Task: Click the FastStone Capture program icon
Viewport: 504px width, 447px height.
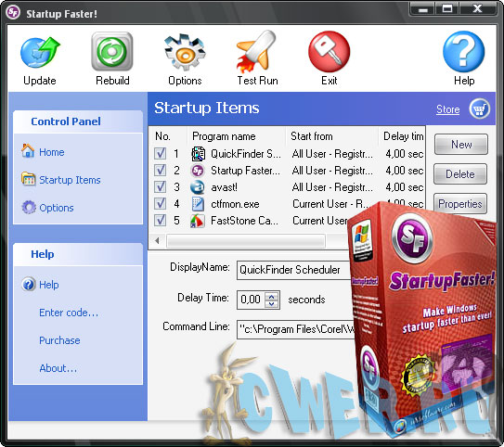Action: [198, 221]
